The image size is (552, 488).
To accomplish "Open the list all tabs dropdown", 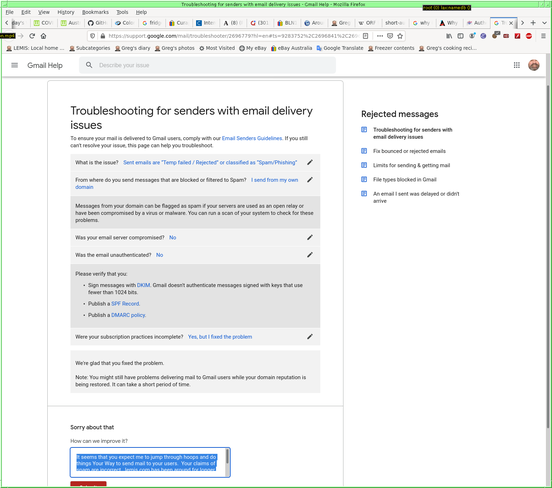I will (544, 23).
